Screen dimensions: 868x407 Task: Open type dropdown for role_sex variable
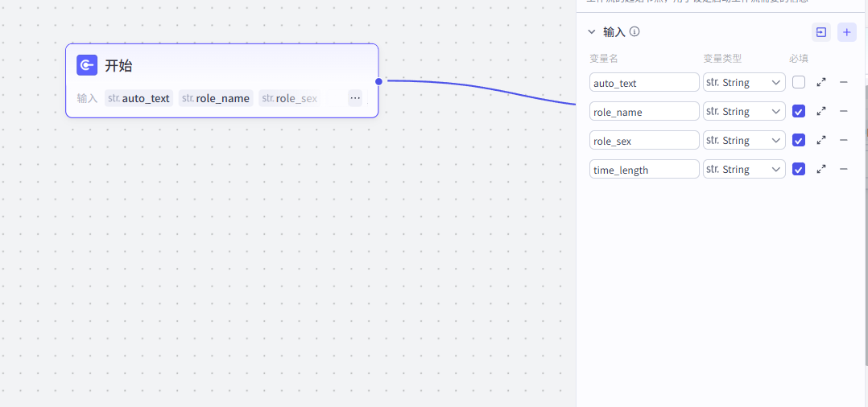(x=744, y=140)
